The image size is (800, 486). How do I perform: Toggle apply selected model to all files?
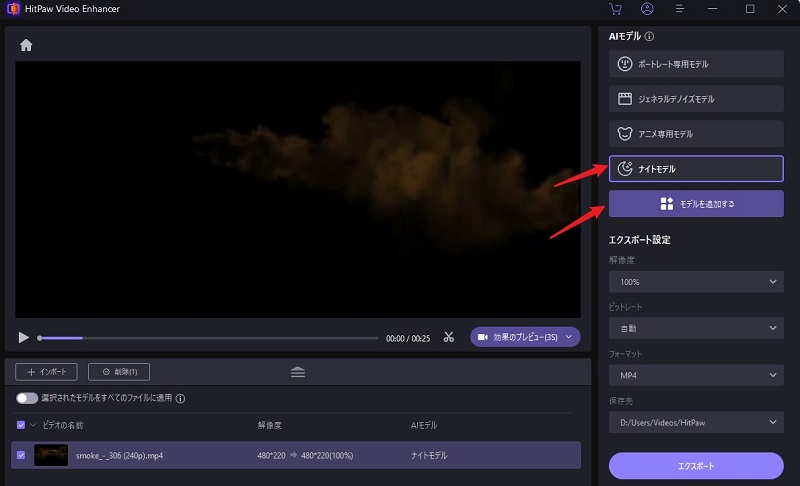tap(27, 398)
